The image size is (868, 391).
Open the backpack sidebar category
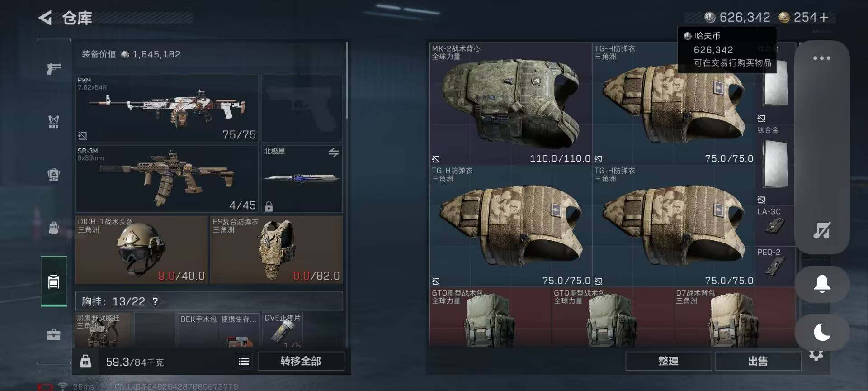tap(54, 227)
